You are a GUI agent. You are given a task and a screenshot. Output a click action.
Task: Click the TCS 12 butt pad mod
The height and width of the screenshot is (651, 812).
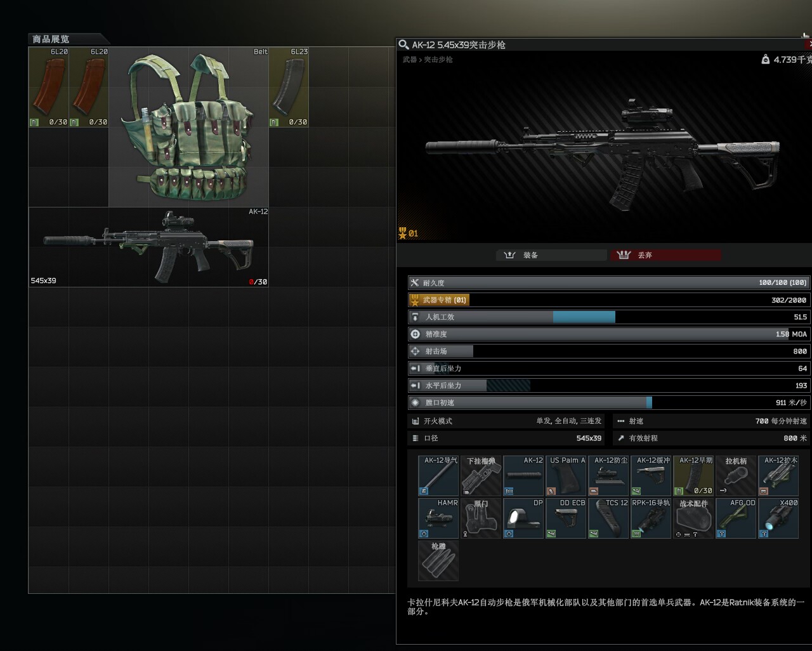tap(608, 518)
